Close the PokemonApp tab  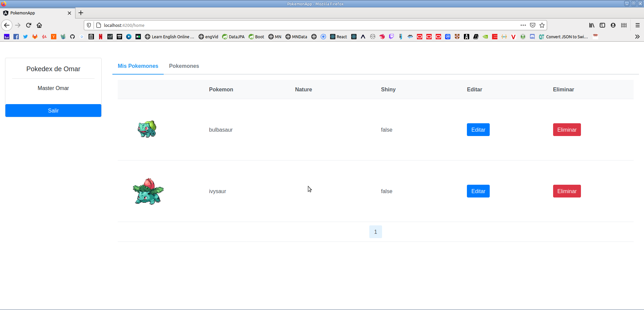[x=69, y=13]
